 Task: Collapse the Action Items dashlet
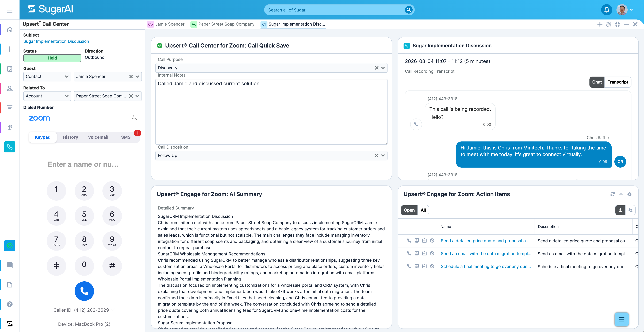coord(621,194)
